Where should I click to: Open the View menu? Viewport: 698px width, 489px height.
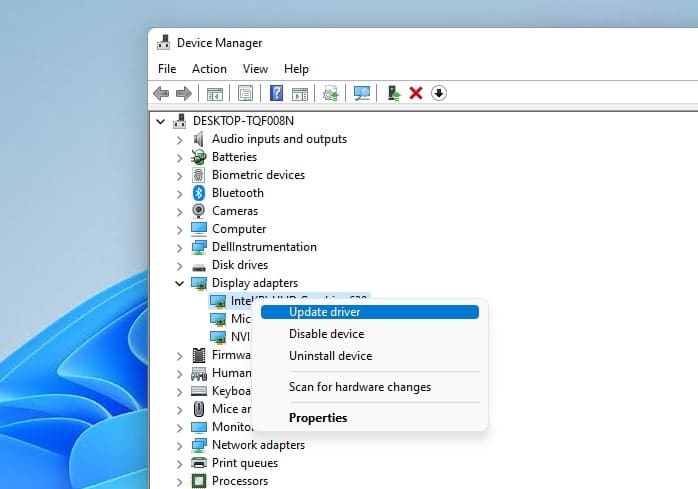255,69
